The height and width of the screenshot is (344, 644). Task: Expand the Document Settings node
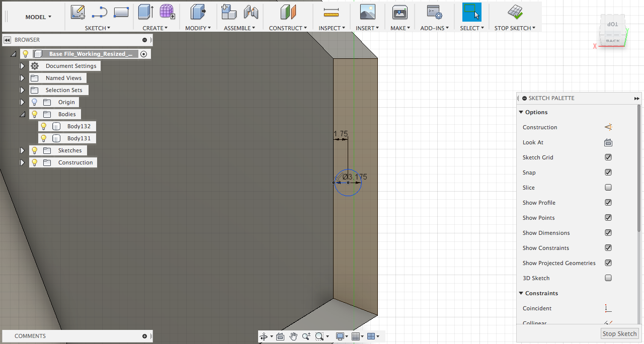coord(22,66)
